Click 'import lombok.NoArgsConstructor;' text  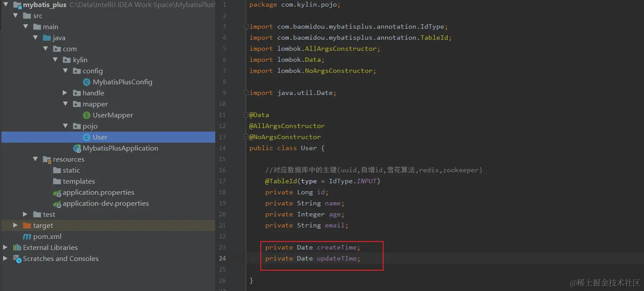point(313,71)
